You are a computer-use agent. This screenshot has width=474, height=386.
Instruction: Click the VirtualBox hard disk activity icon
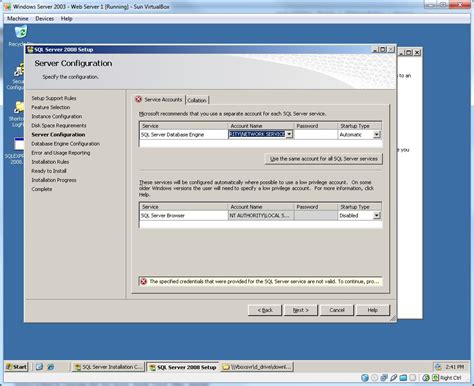click(x=365, y=378)
